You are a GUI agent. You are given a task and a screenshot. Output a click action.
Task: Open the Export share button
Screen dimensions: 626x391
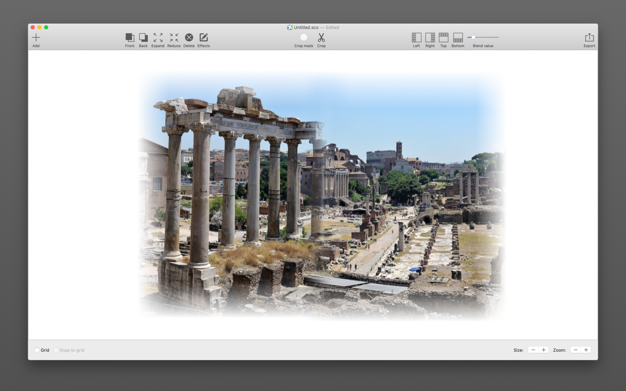tap(589, 38)
